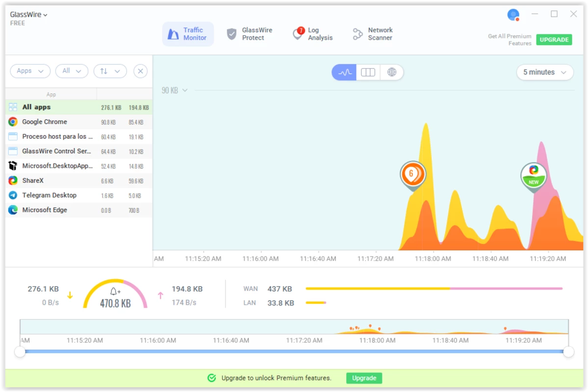Open the GlassWire Protect tab
This screenshot has width=588, height=392.
(250, 34)
